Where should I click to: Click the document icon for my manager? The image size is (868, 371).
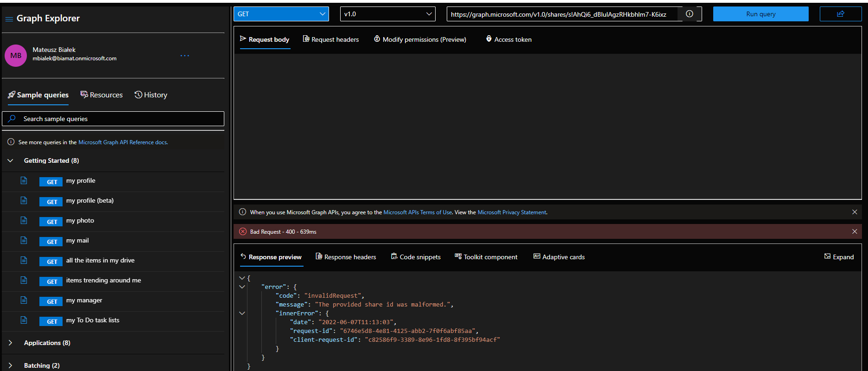pyautogui.click(x=24, y=300)
